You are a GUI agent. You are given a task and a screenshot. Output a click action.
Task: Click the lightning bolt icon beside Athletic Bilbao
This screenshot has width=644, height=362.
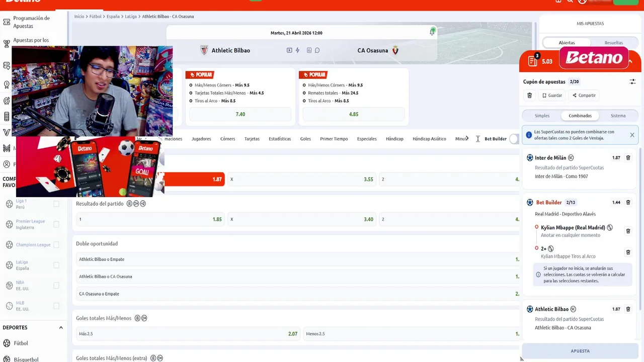click(x=297, y=50)
